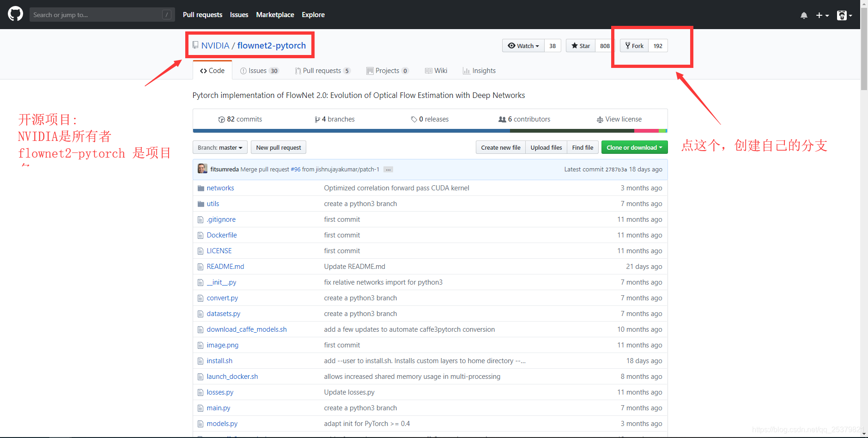The height and width of the screenshot is (438, 868).
Task: View the 38 watchers count
Action: point(552,46)
